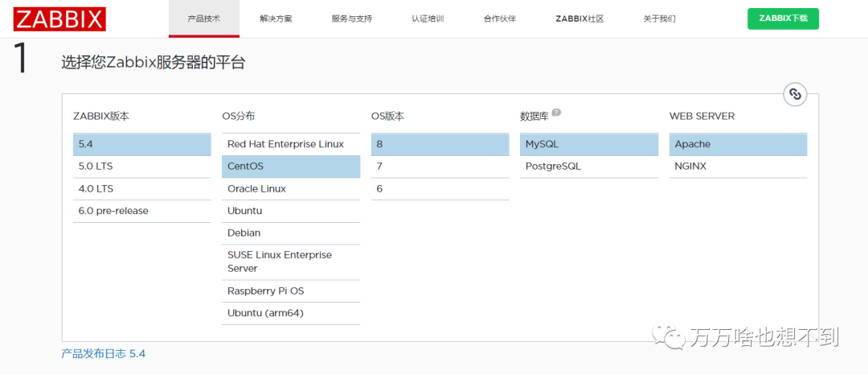Click the OS版本 column heading
The width and height of the screenshot is (868, 375).
click(387, 117)
